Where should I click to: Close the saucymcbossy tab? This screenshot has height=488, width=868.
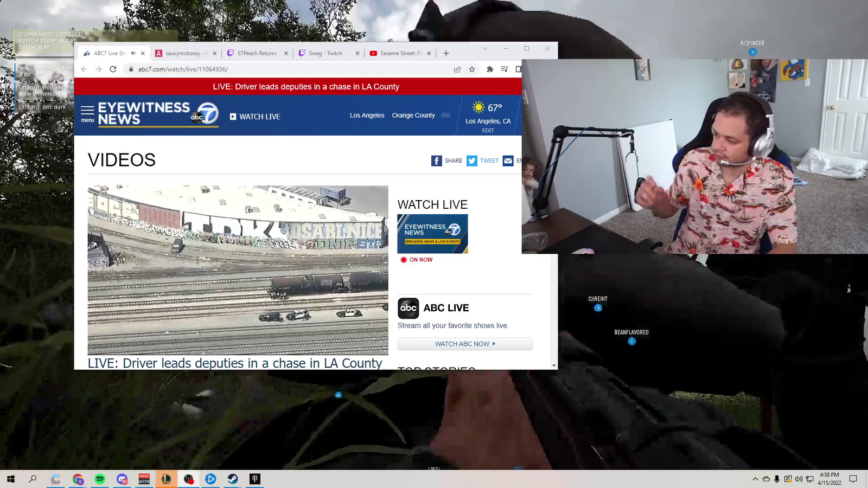click(x=215, y=53)
